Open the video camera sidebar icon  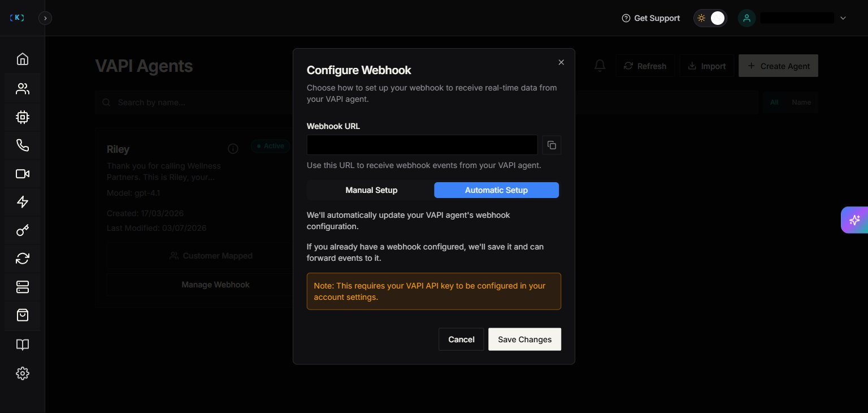(x=23, y=174)
